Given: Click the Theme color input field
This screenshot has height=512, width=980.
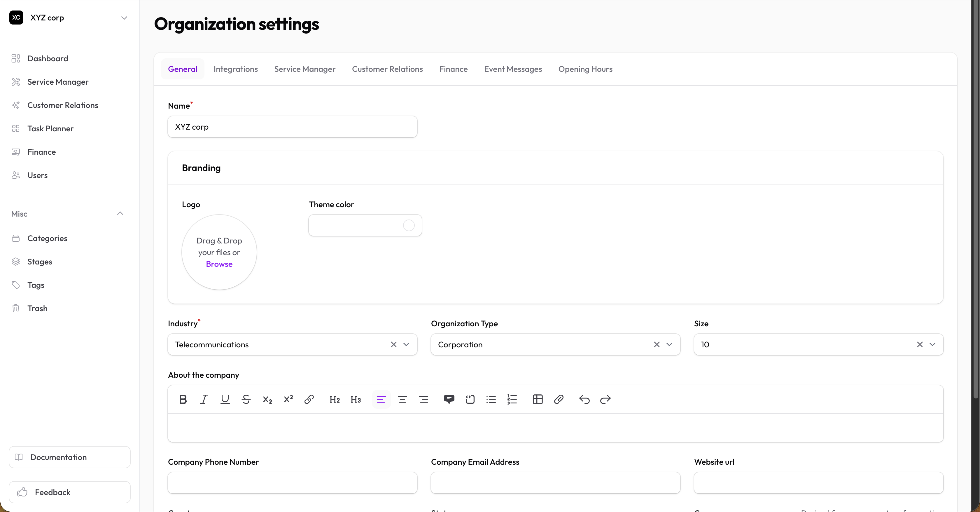Looking at the screenshot, I should click(x=365, y=225).
